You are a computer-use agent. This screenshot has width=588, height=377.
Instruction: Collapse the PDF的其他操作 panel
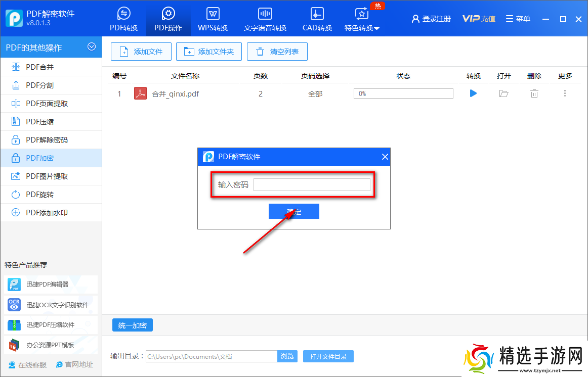tap(92, 46)
